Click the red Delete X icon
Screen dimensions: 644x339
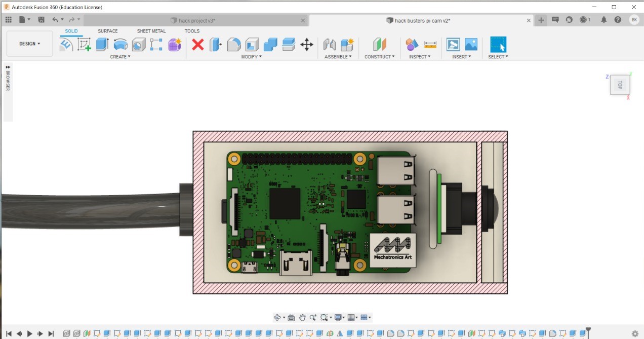[198, 45]
